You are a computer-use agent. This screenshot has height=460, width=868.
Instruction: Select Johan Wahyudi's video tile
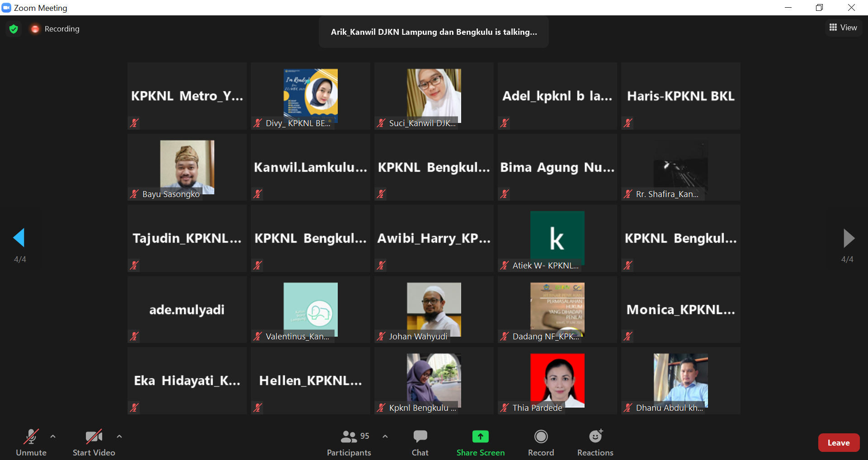[434, 310]
